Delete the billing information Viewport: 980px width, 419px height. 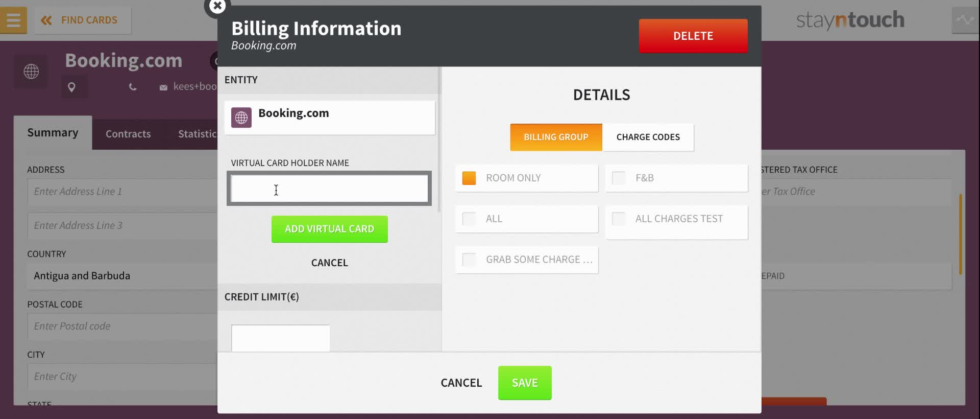tap(693, 36)
